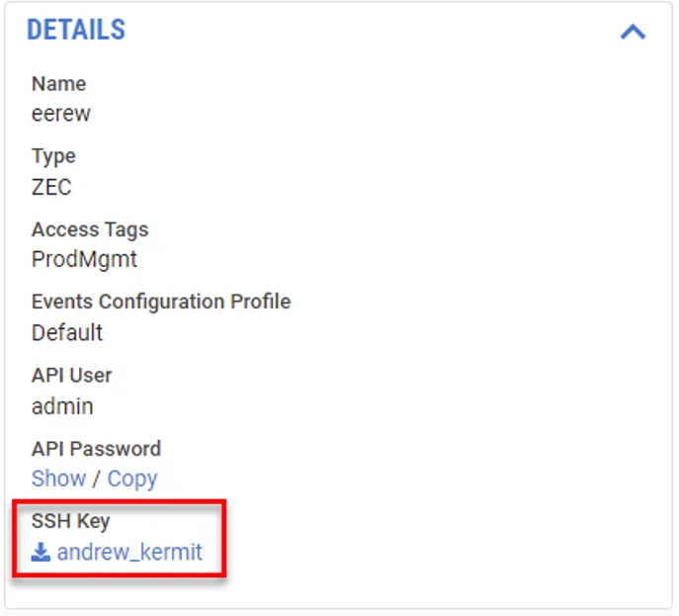Select the API user value admin
The height and width of the screenshot is (616, 679).
pyautogui.click(x=62, y=406)
